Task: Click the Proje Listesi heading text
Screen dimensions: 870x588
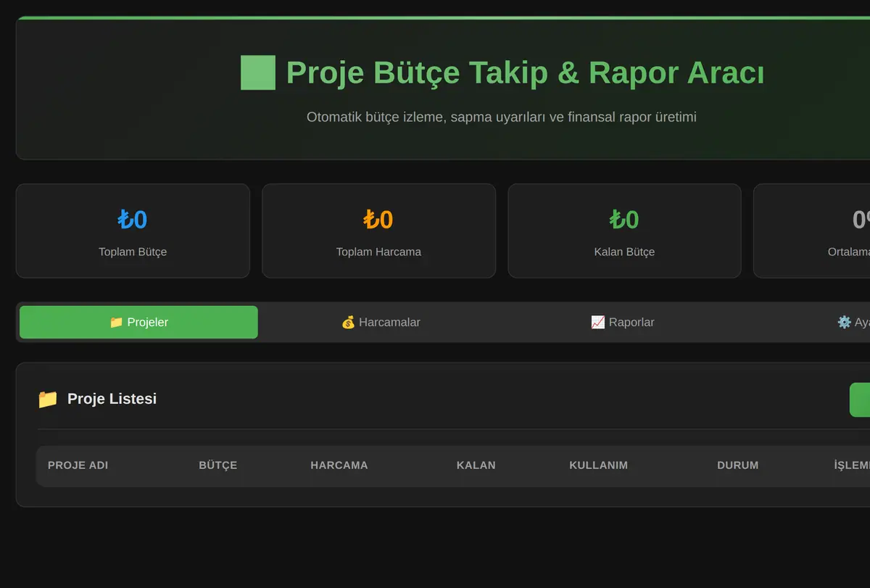Action: 112,399
